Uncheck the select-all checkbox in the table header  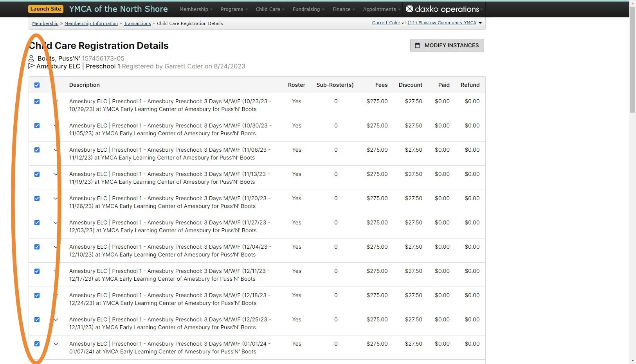click(37, 84)
